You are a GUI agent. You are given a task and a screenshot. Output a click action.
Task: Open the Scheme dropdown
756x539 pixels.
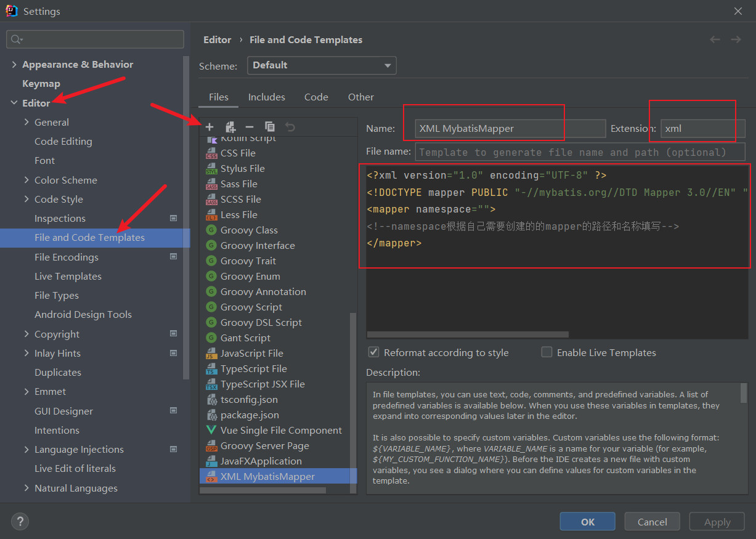coord(322,65)
